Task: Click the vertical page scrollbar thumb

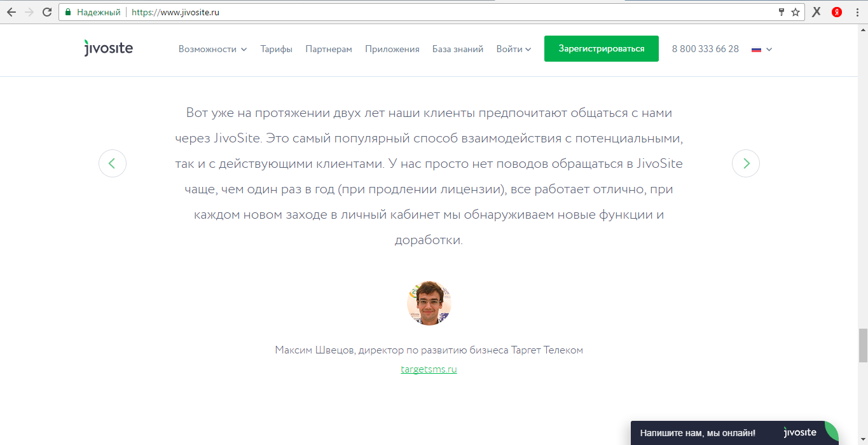Action: point(863,345)
